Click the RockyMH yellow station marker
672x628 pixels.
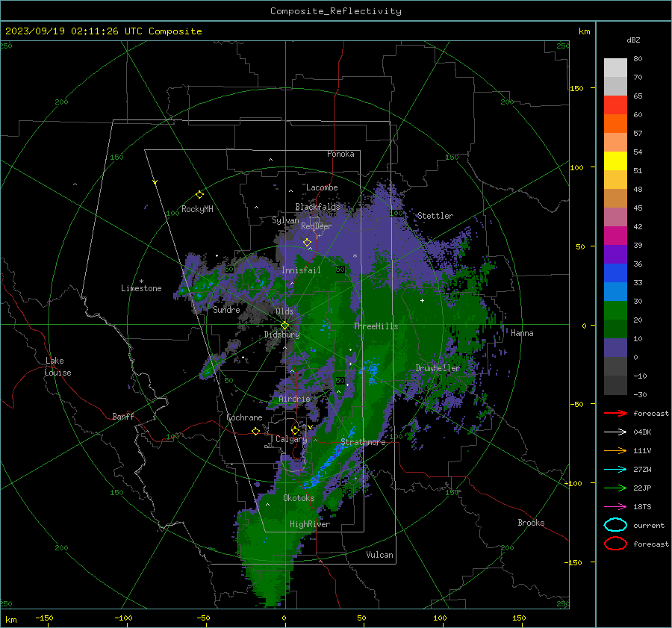[199, 195]
